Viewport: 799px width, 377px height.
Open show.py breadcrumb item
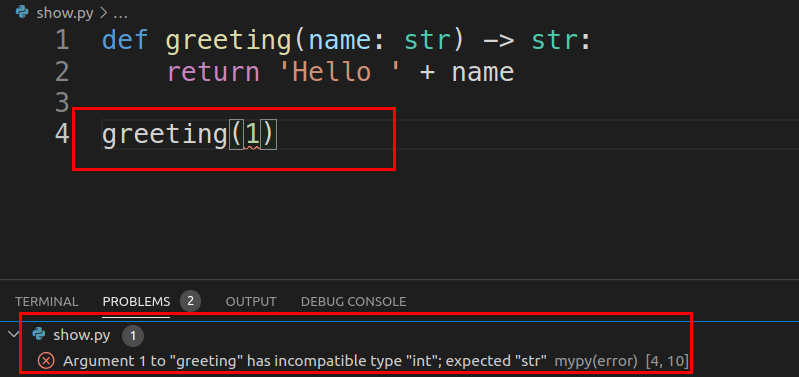65,13
